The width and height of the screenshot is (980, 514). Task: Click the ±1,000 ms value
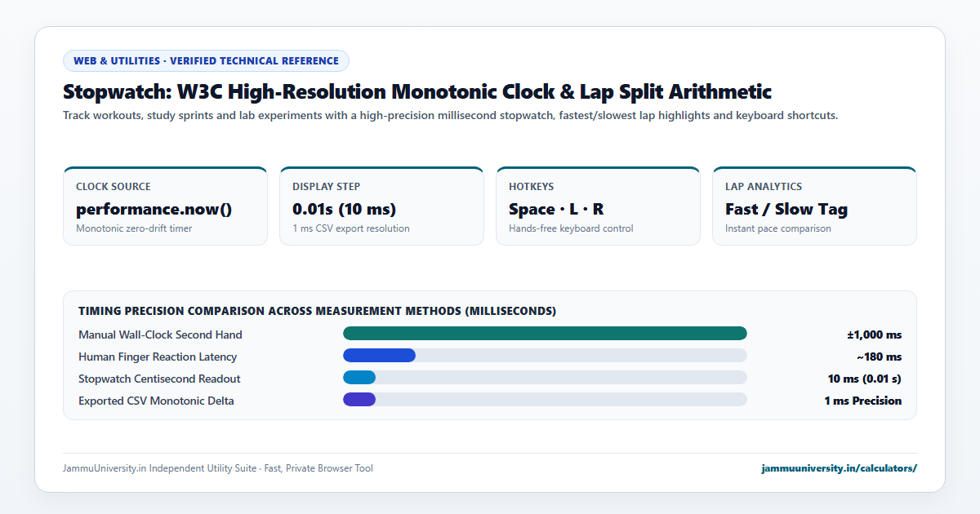(x=874, y=335)
